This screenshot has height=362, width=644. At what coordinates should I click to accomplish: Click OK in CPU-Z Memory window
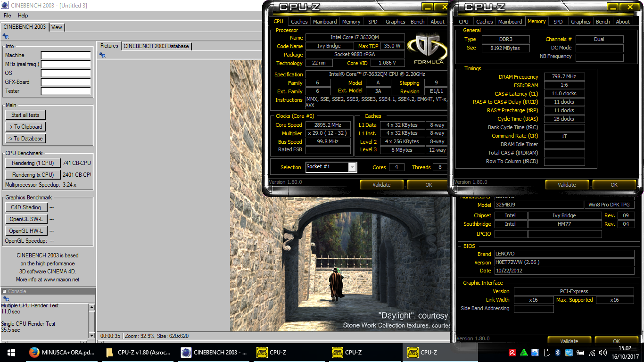pos(614,185)
